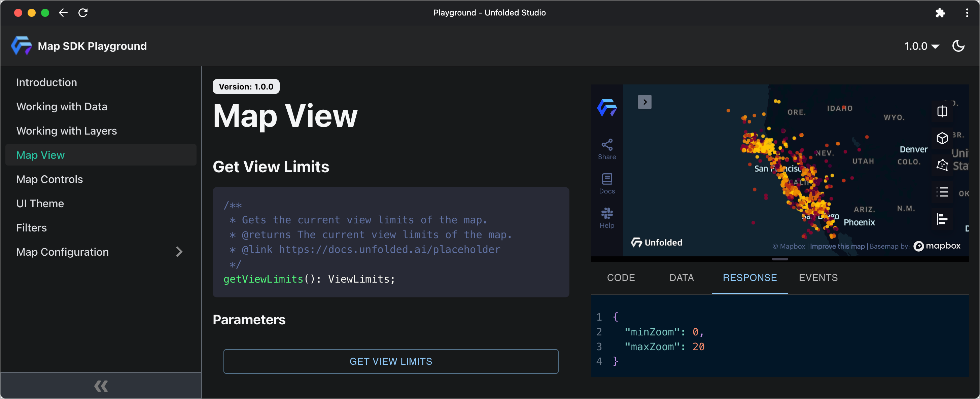Switch to the EVENTS tab

(818, 278)
